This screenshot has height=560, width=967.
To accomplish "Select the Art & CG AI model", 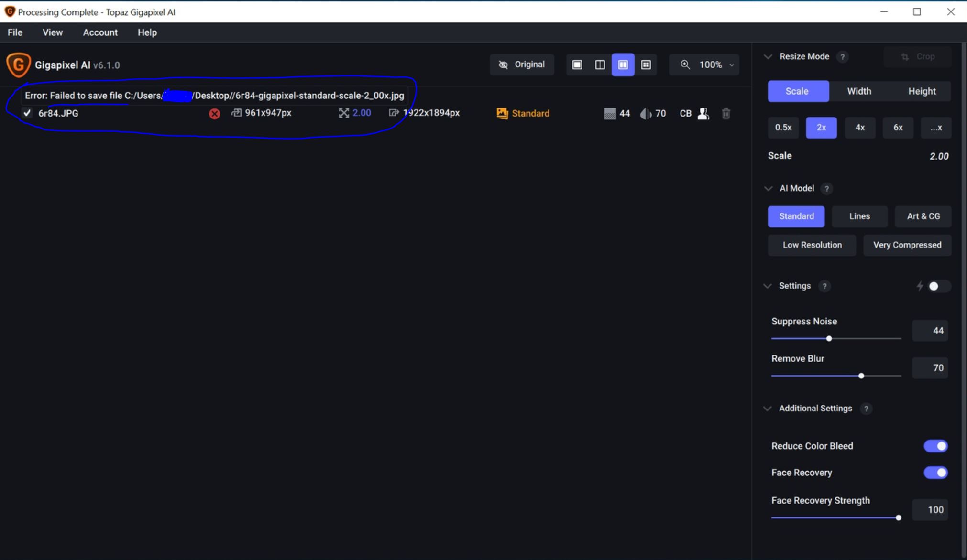I will (923, 216).
